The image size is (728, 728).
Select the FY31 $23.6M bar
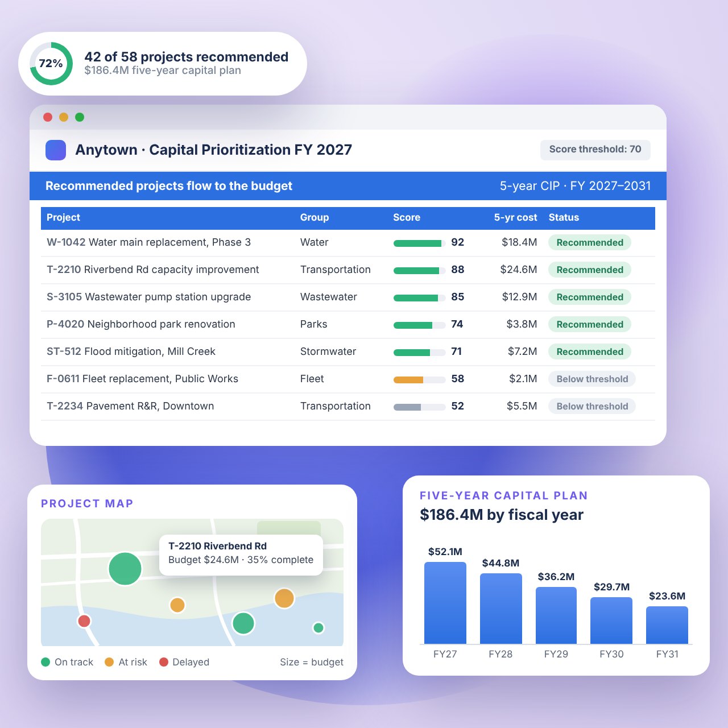coord(667,625)
